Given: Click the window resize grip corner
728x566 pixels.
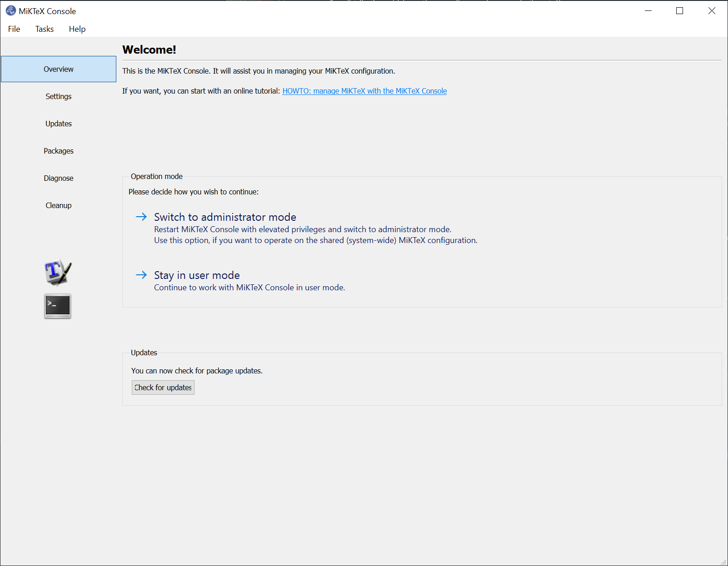Looking at the screenshot, I should click(723, 562).
